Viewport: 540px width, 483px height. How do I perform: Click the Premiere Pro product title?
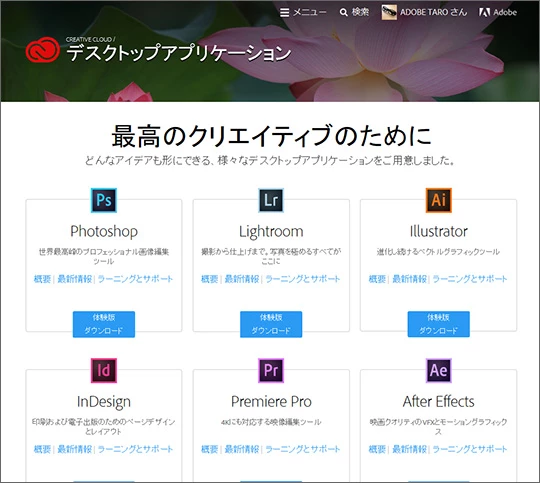coord(271,401)
